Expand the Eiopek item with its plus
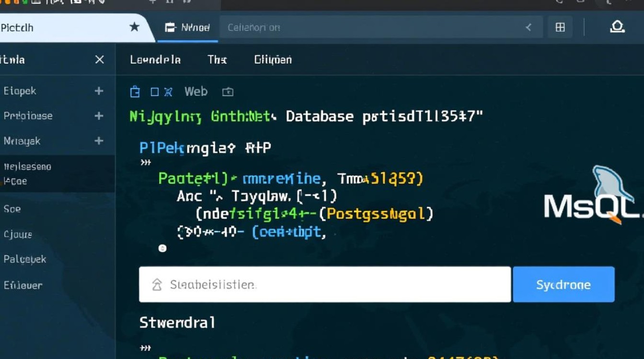The width and height of the screenshot is (644, 359). tap(99, 91)
